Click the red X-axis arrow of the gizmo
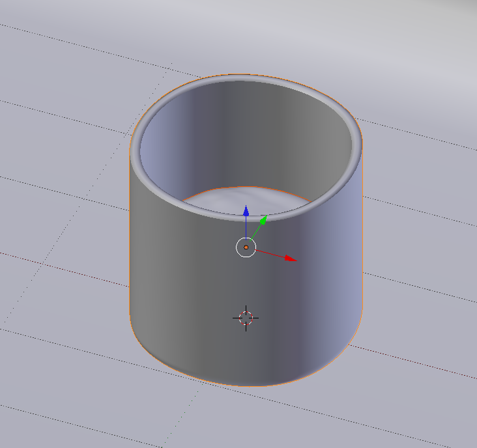The width and height of the screenshot is (477, 448). point(291,259)
